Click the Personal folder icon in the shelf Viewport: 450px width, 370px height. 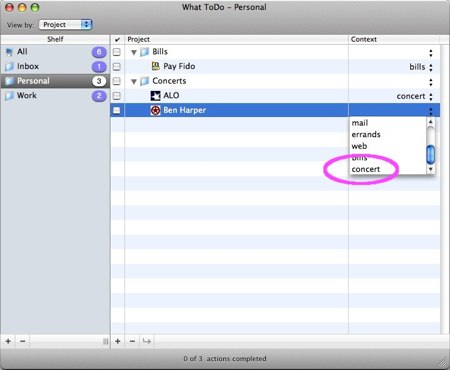pos(9,81)
